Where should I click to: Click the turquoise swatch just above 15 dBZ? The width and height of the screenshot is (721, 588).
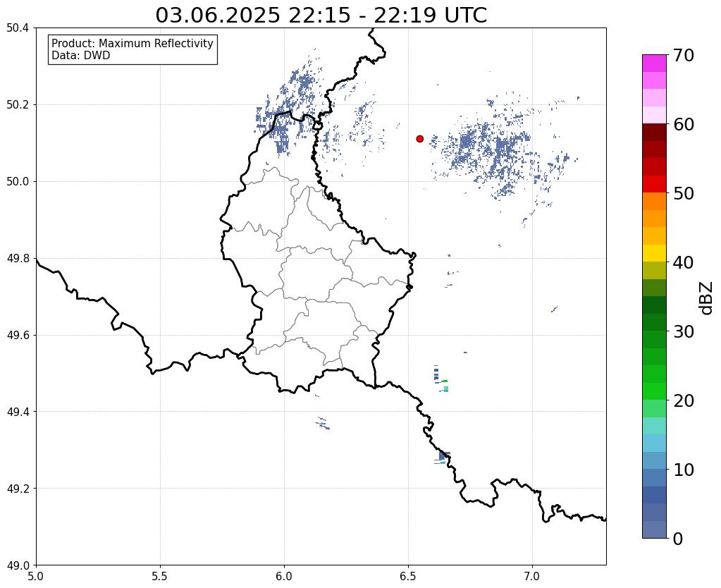[654, 426]
